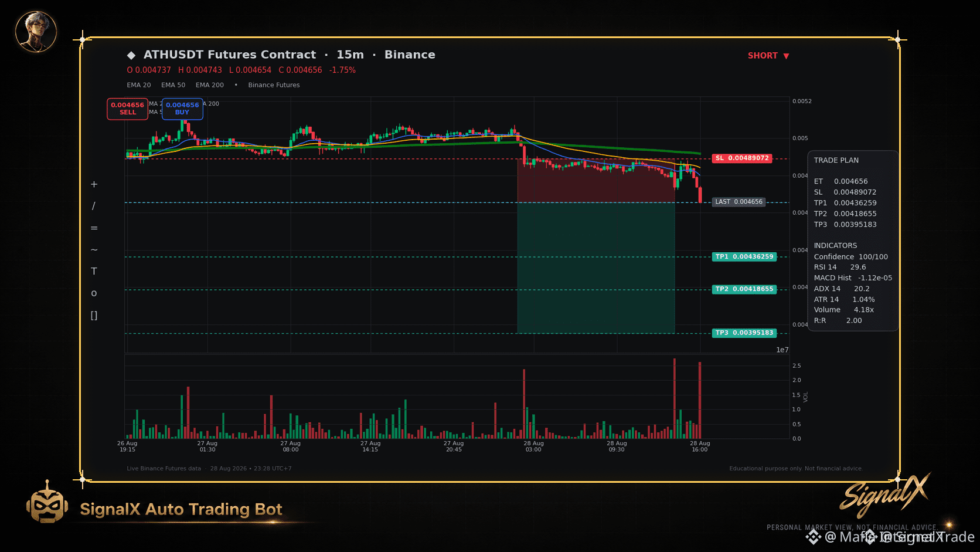Screen dimensions: 980x552
Task: Select the tilde wave drawing tool
Action: (x=94, y=250)
